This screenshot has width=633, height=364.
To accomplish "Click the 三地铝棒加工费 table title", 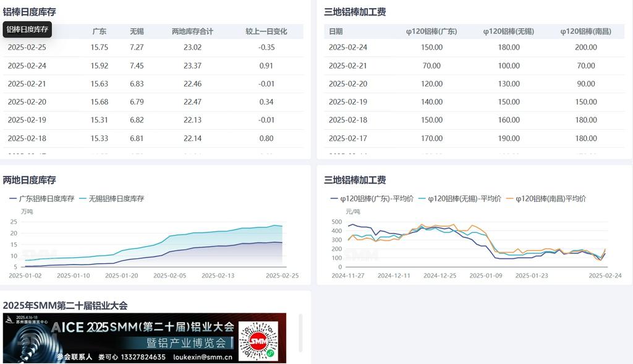I will (x=355, y=12).
